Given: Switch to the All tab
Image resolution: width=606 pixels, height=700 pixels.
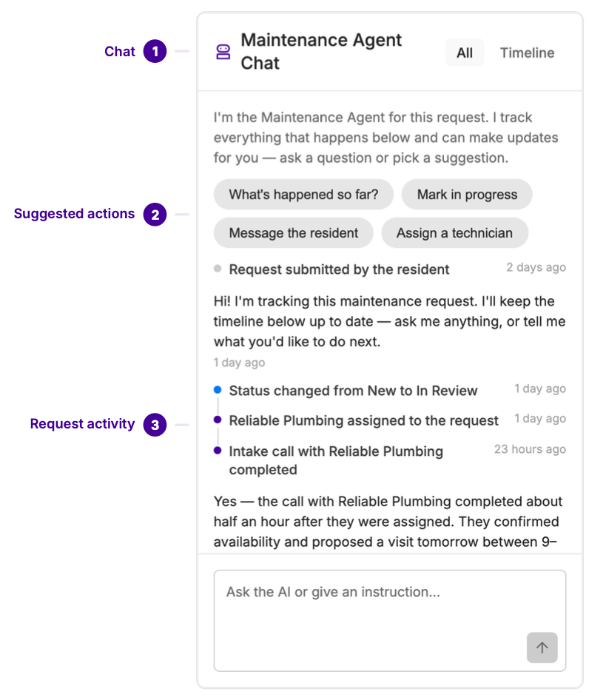Looking at the screenshot, I should tap(465, 53).
